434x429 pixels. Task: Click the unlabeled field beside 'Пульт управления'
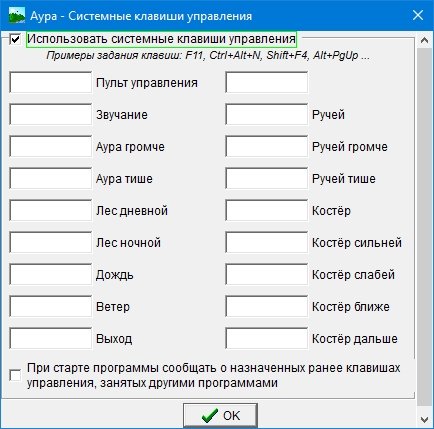pos(267,82)
